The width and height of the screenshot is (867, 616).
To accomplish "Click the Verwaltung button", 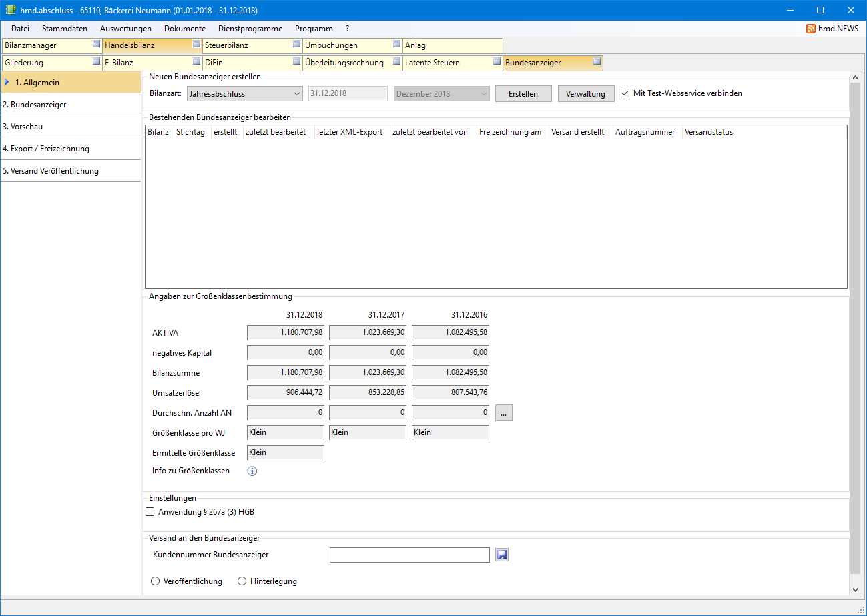I will (585, 94).
